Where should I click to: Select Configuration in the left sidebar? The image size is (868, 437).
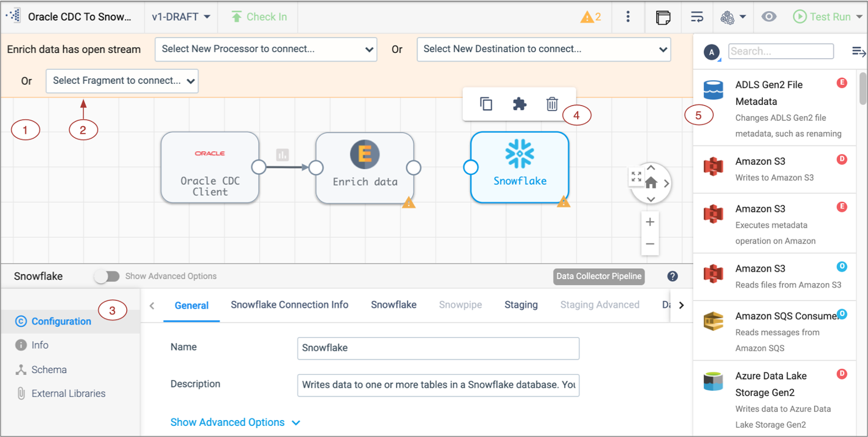point(70,321)
